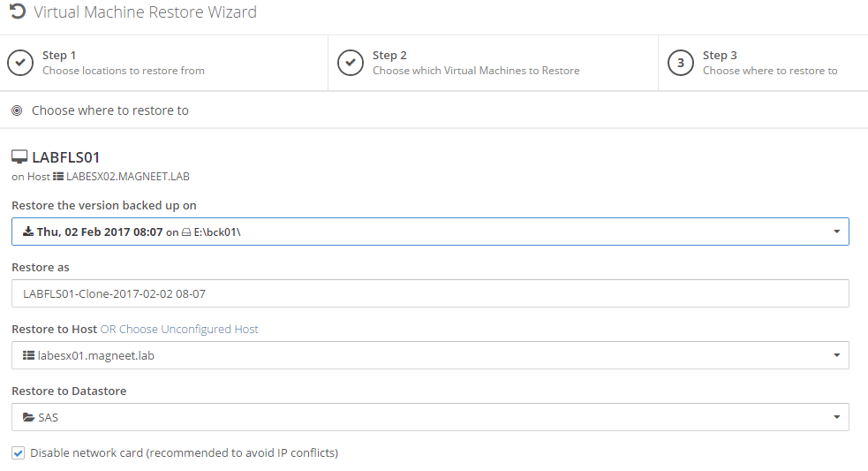Click the host server icon beside LABESX02.MAGNEET.LAB
Image resolution: width=868 pixels, height=471 pixels.
click(x=58, y=176)
